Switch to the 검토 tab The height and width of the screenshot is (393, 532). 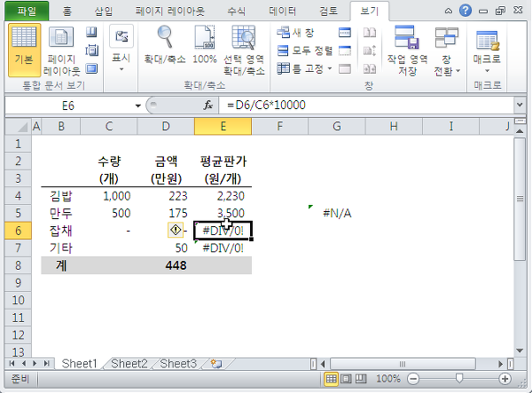328,12
